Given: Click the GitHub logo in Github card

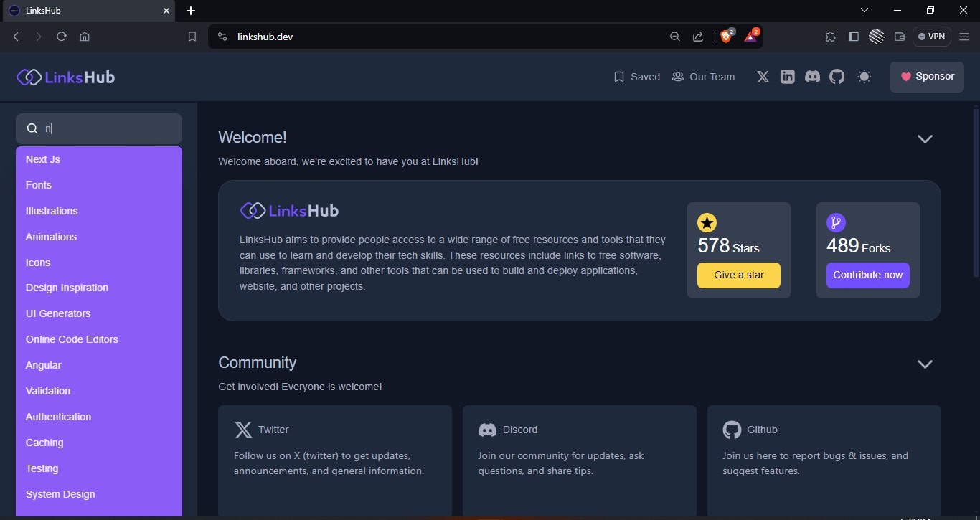Looking at the screenshot, I should tap(732, 430).
